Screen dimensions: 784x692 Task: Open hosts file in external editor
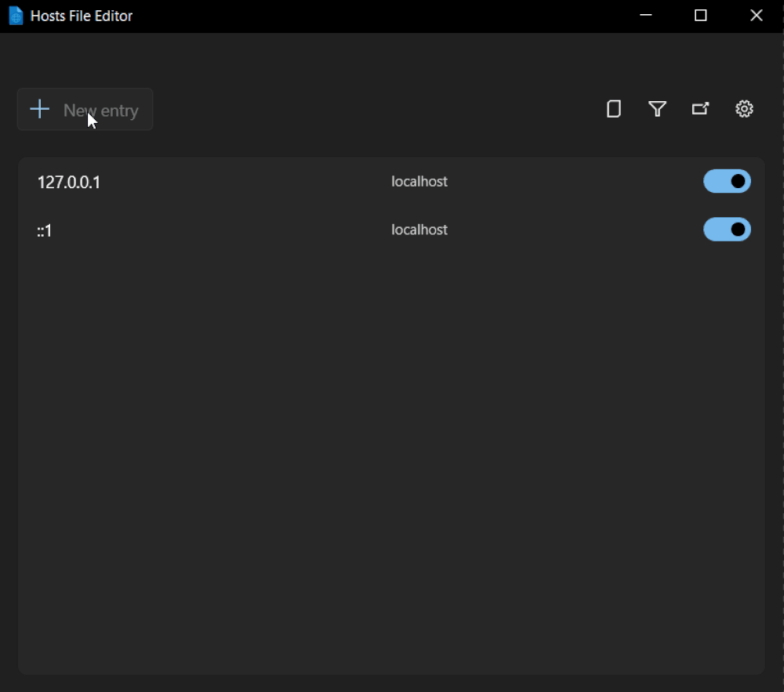click(x=700, y=108)
